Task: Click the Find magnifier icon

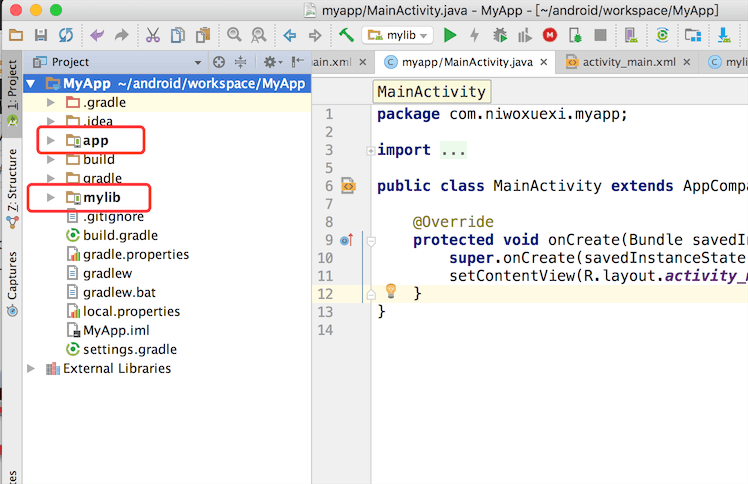Action: pyautogui.click(x=234, y=35)
